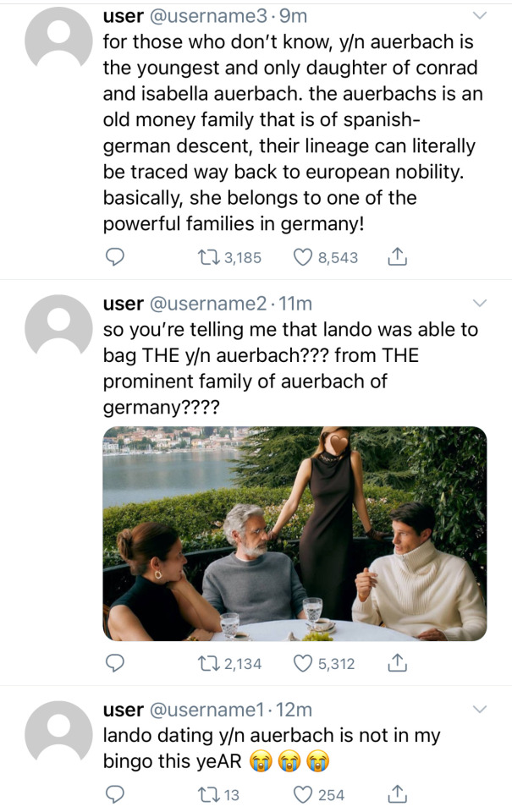Open the lakeside dinner photo
The width and height of the screenshot is (512, 812).
pyautogui.click(x=295, y=533)
